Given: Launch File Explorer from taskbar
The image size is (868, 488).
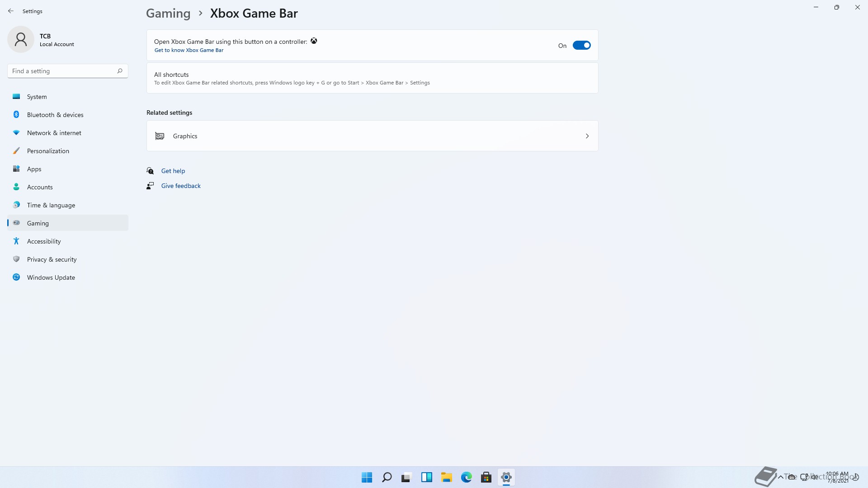Looking at the screenshot, I should tap(446, 477).
